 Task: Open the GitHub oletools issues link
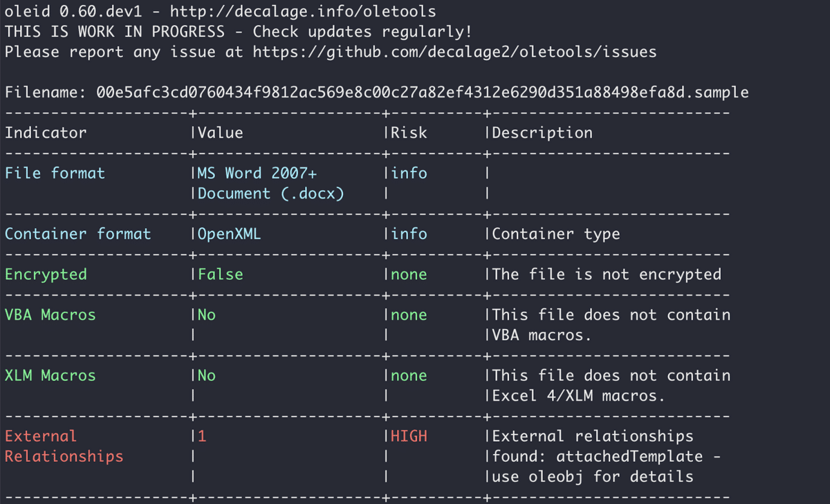pos(454,52)
